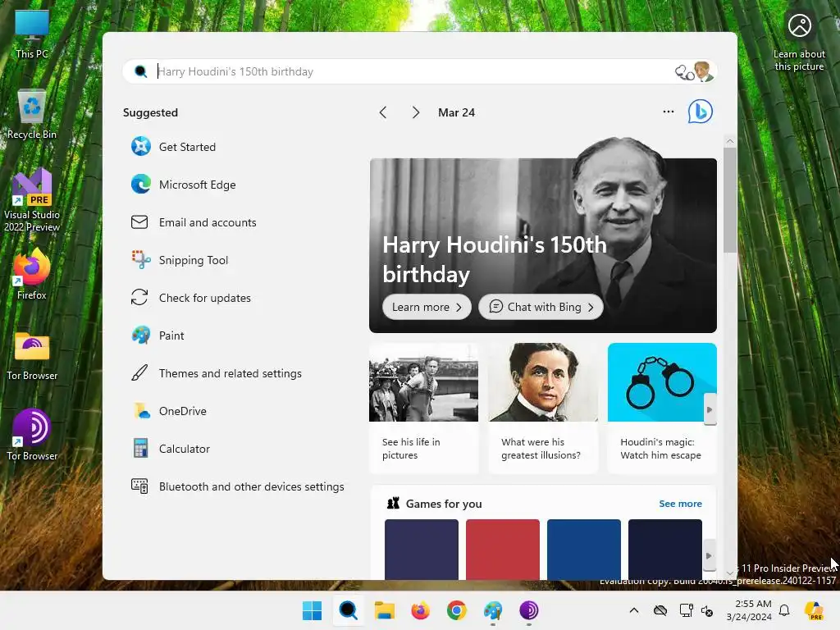Click the network display tray icon
This screenshot has height=630, width=840.
click(686, 610)
